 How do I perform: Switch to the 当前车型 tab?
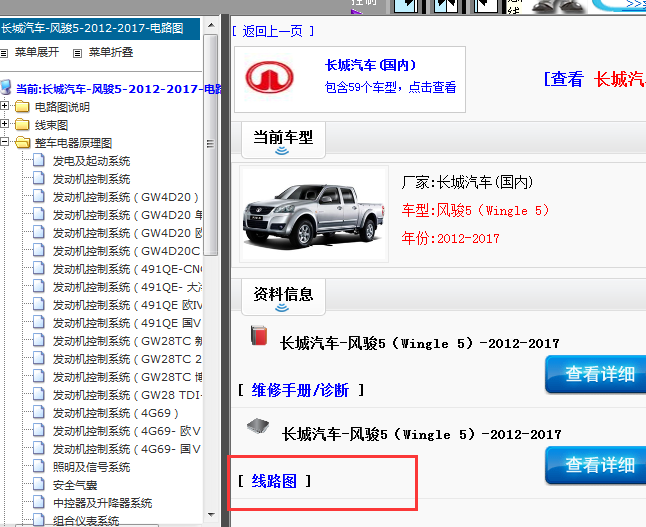283,140
